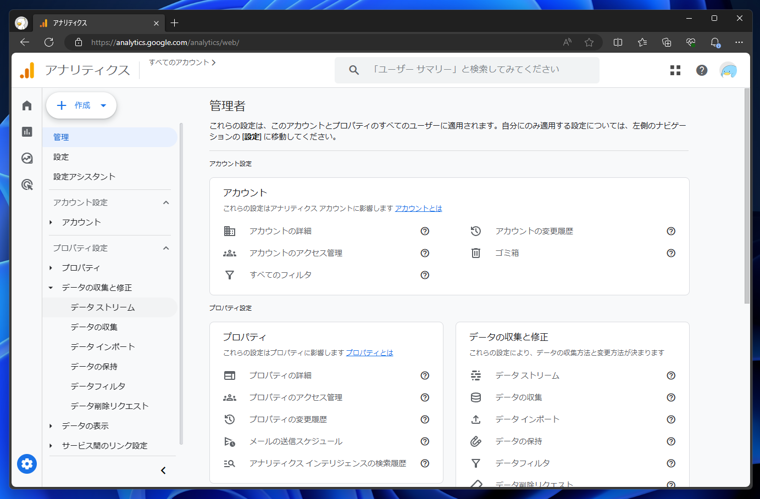Open the 作成 dropdown button
760x499 pixels.
pos(81,105)
